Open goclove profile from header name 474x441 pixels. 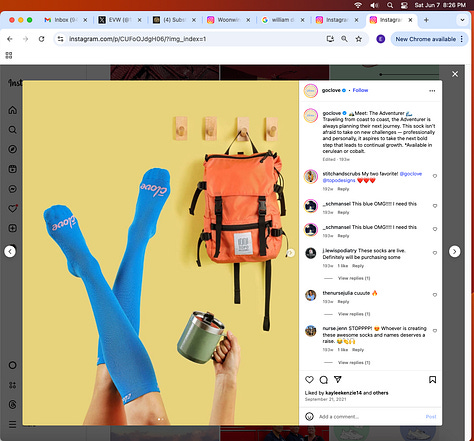tap(331, 90)
